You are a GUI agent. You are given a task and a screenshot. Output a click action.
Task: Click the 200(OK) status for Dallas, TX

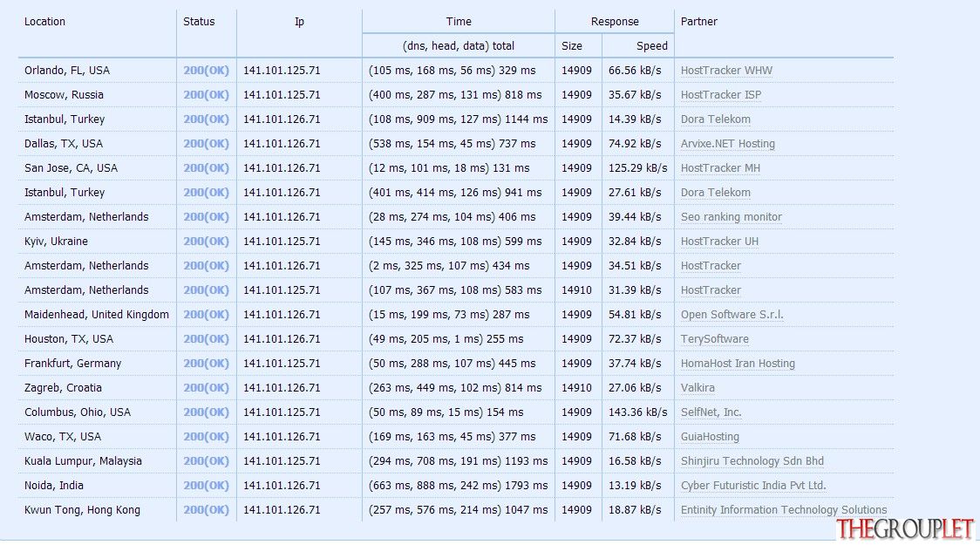(x=207, y=144)
